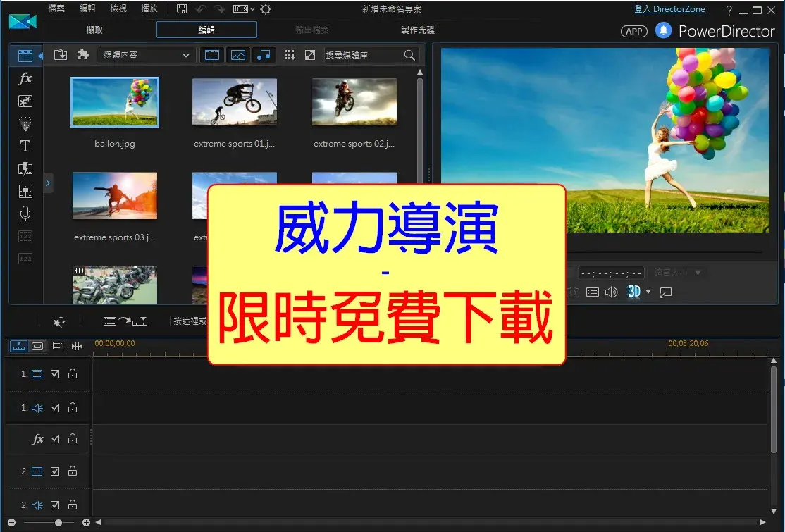Image resolution: width=785 pixels, height=532 pixels.
Task: Click the timeline zoom out minus
Action: coord(11,523)
